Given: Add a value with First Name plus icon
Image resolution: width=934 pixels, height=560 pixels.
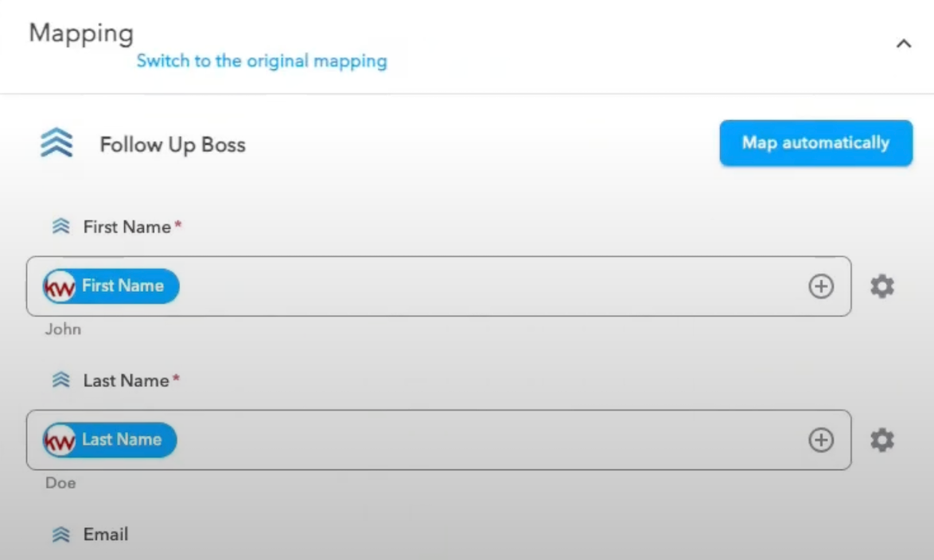Looking at the screenshot, I should pyautogui.click(x=821, y=286).
